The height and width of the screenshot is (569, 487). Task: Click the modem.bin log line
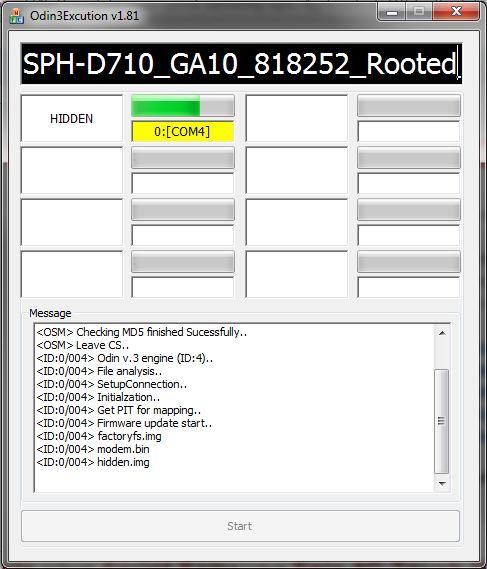[x=93, y=449]
